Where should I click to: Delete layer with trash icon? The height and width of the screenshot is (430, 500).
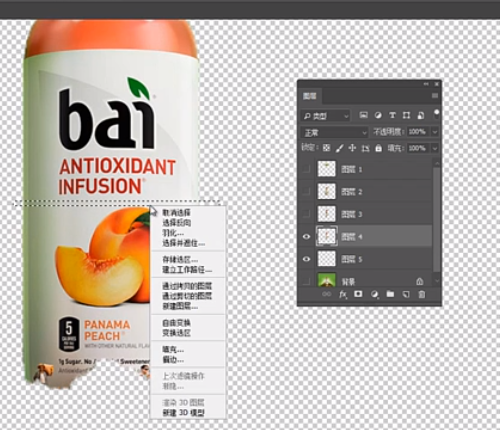[x=422, y=294]
